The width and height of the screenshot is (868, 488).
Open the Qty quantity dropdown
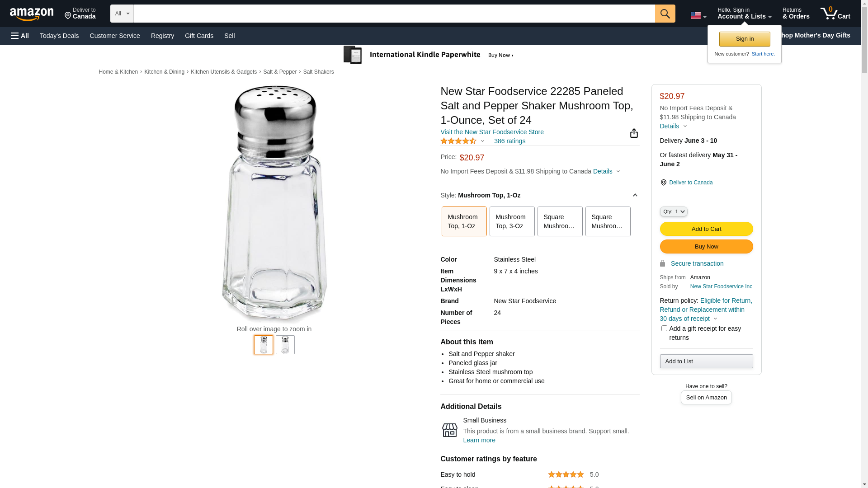pyautogui.click(x=673, y=211)
